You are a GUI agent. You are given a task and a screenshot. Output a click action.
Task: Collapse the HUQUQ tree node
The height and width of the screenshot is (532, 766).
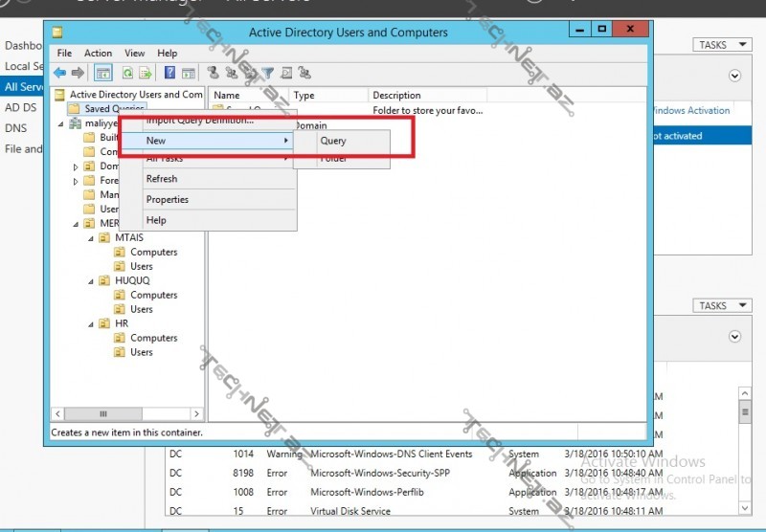click(x=91, y=281)
